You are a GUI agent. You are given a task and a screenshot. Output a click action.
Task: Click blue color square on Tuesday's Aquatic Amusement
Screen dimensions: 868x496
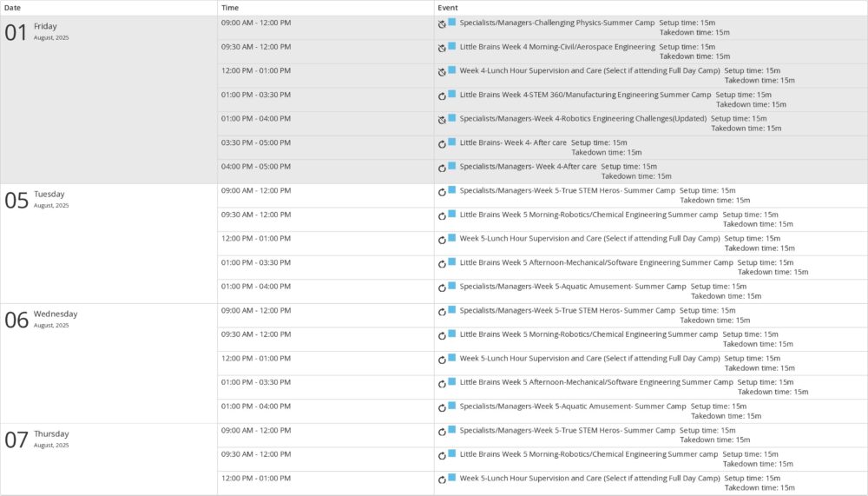tap(451, 285)
